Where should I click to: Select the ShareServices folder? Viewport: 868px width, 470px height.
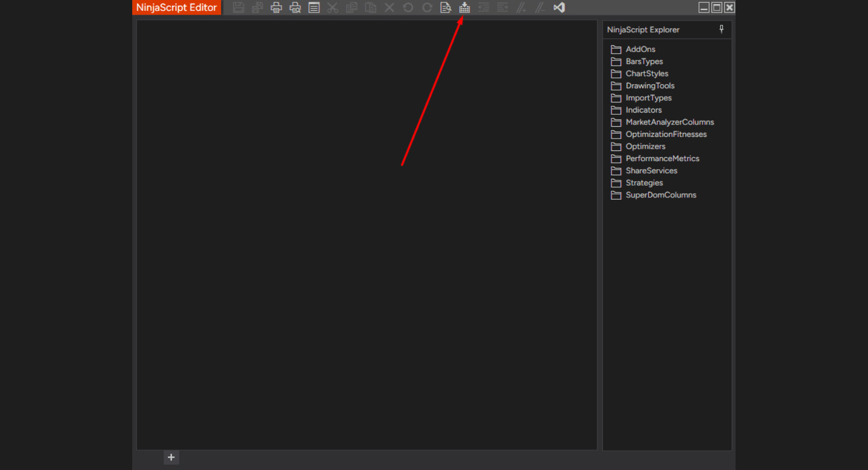[x=644, y=171]
